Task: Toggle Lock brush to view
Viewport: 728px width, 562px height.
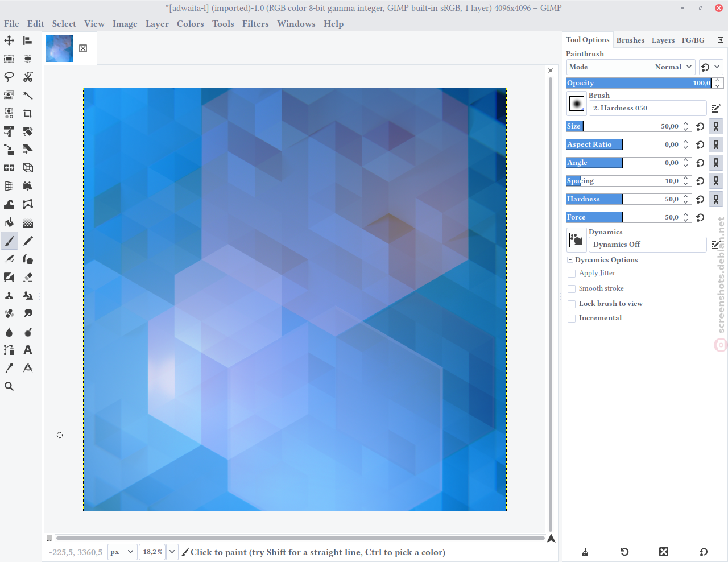Action: click(x=572, y=304)
